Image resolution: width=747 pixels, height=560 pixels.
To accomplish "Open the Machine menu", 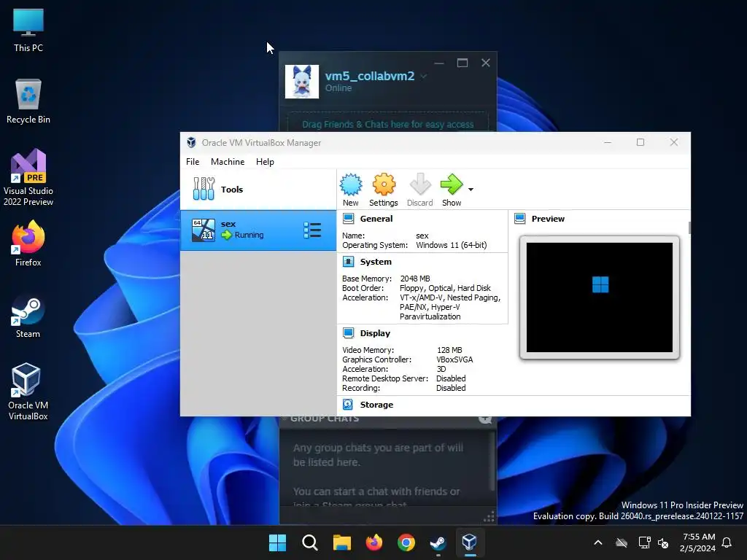I will (228, 162).
